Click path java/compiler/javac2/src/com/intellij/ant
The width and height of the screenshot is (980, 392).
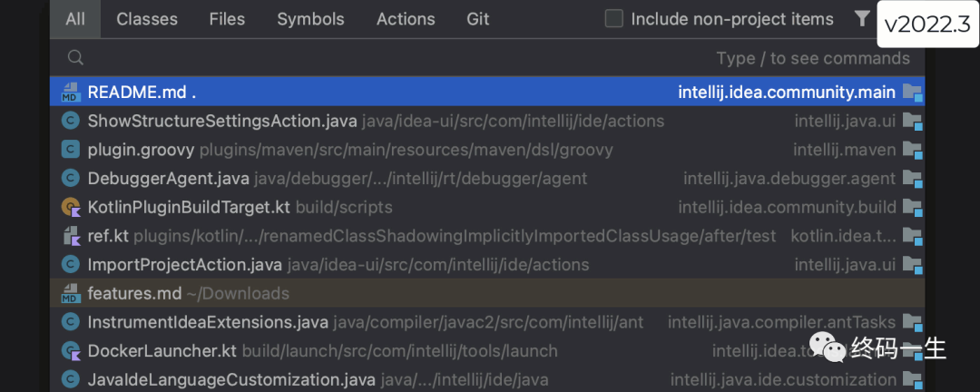point(488,322)
